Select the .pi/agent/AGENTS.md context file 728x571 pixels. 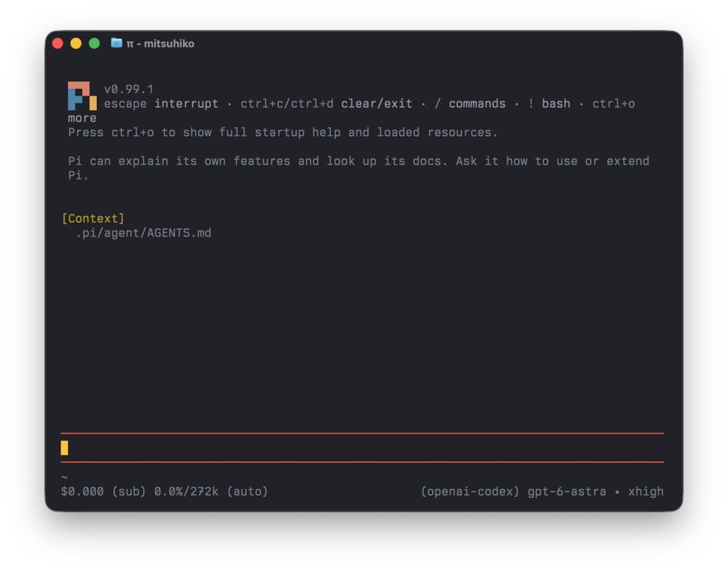pos(143,233)
